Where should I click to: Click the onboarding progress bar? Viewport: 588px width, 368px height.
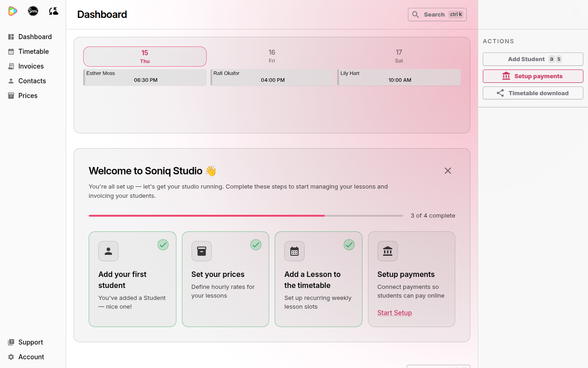click(x=246, y=215)
